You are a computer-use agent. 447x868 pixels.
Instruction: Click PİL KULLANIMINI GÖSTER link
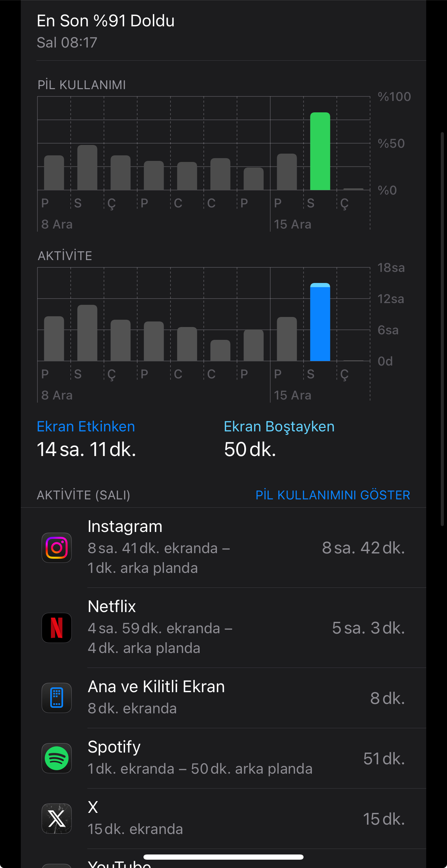(333, 495)
